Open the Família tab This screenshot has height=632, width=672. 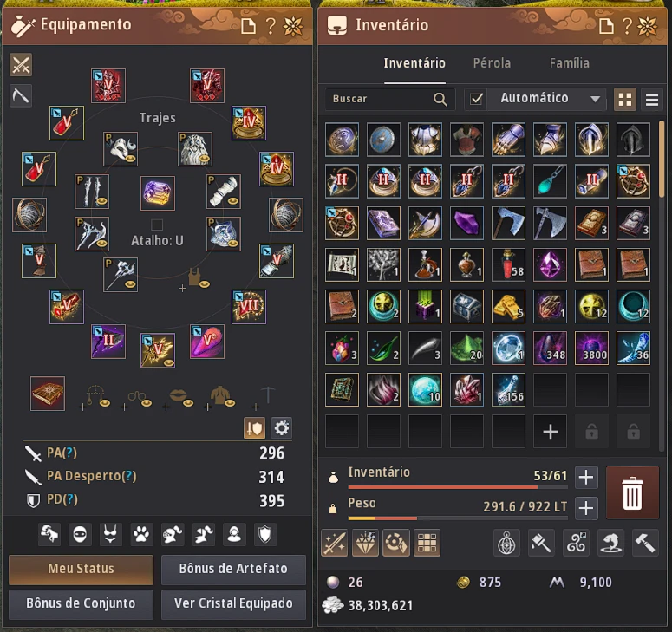(569, 63)
